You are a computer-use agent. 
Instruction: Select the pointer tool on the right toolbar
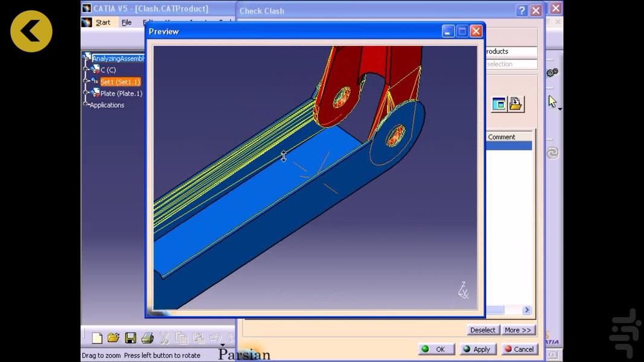(x=552, y=101)
